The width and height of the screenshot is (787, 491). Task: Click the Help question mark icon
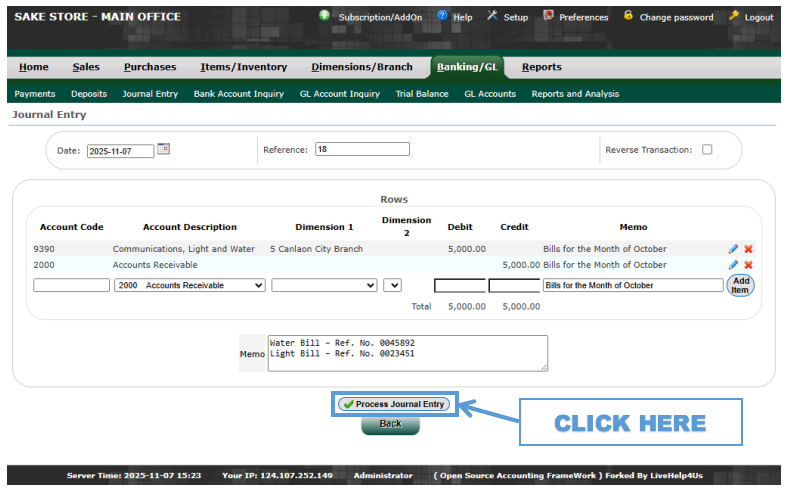click(443, 16)
